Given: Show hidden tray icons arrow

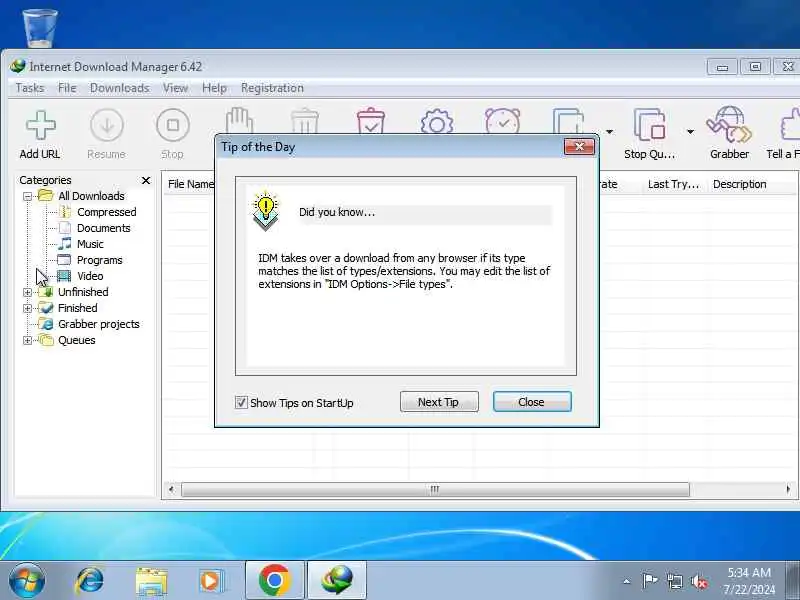Looking at the screenshot, I should coord(627,581).
